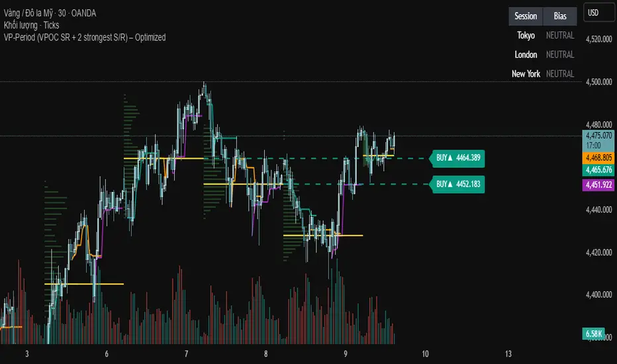Click the Session column header
Image resolution: width=617 pixels, height=364 pixels.
pos(526,16)
